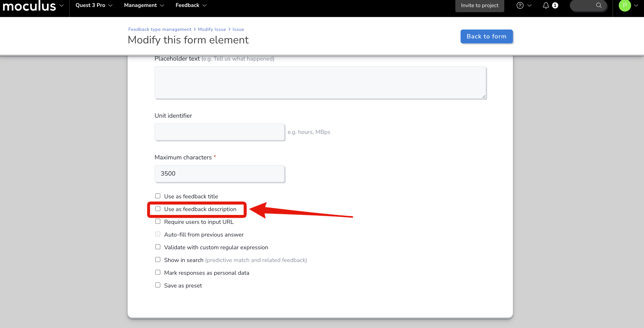Check Use as feedback description
644x328 pixels.
click(x=158, y=209)
